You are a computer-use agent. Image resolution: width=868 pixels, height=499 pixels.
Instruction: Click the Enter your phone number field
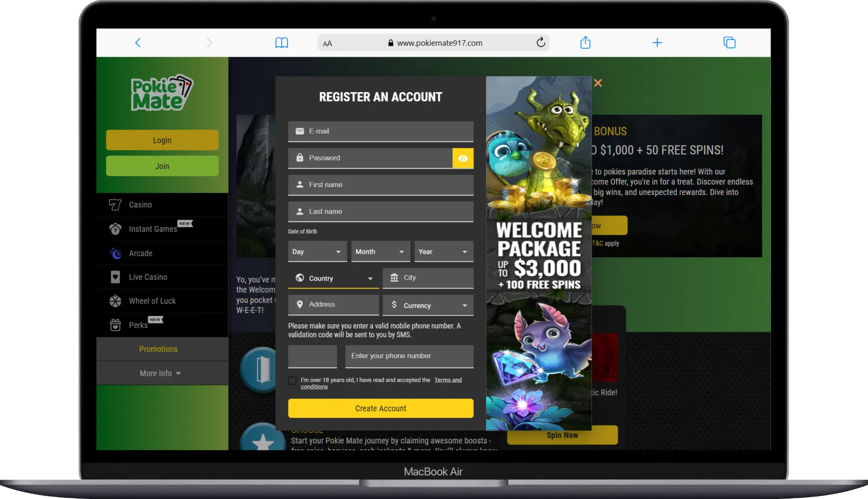409,356
